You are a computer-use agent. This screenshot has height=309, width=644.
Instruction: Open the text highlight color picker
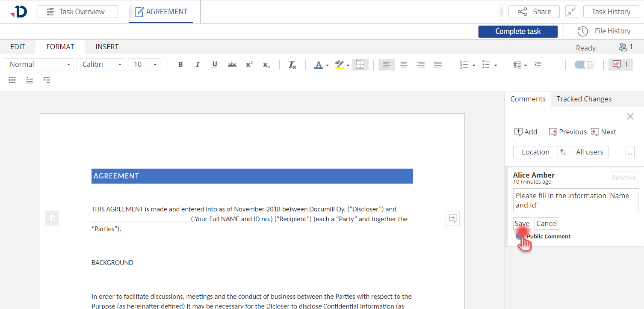(348, 65)
